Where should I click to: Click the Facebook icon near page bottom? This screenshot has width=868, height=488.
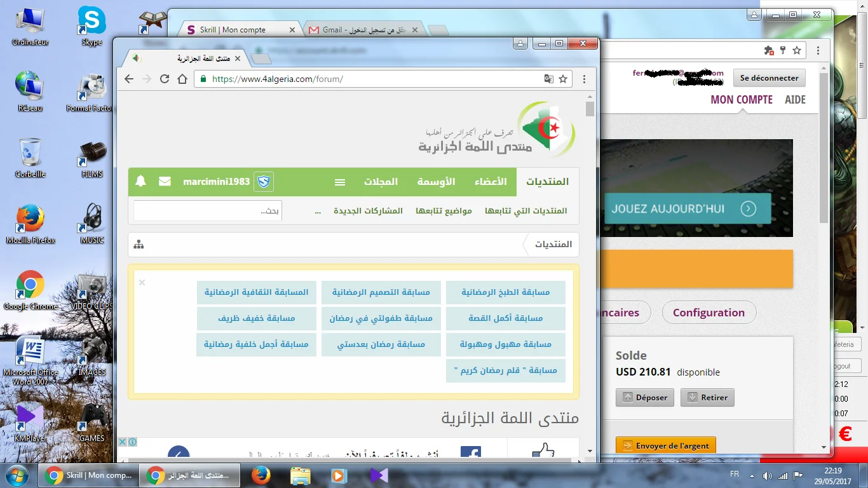click(x=471, y=453)
